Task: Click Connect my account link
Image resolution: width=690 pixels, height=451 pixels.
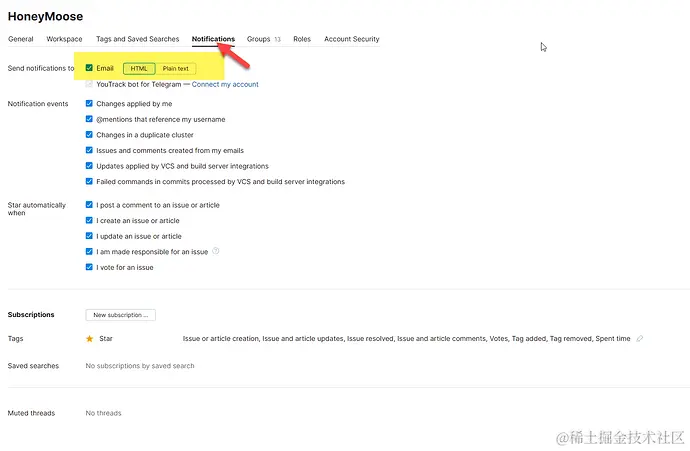Action: pyautogui.click(x=225, y=84)
